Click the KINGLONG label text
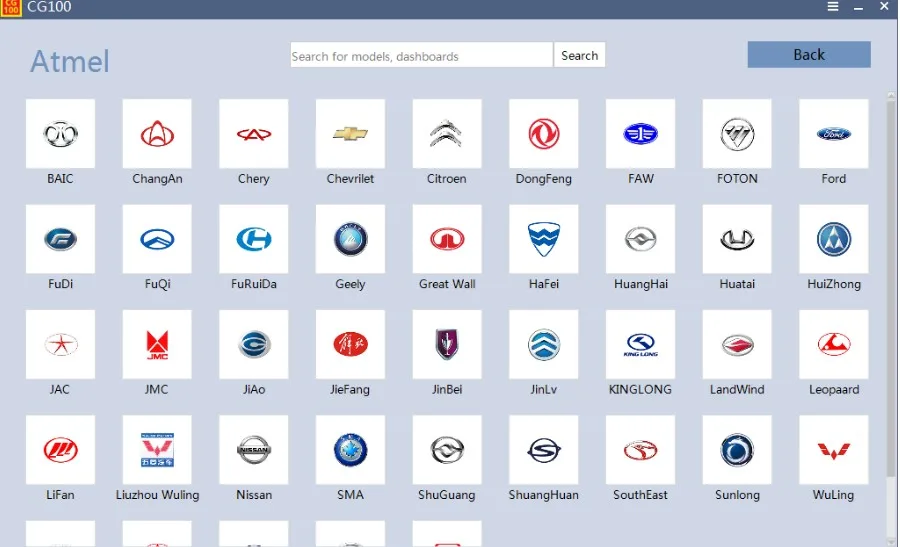The image size is (900, 547). [x=641, y=389]
